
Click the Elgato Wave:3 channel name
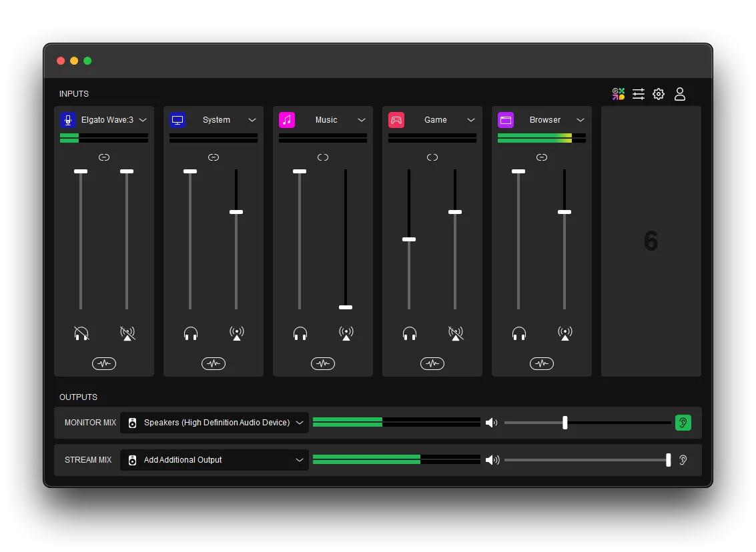click(x=107, y=120)
